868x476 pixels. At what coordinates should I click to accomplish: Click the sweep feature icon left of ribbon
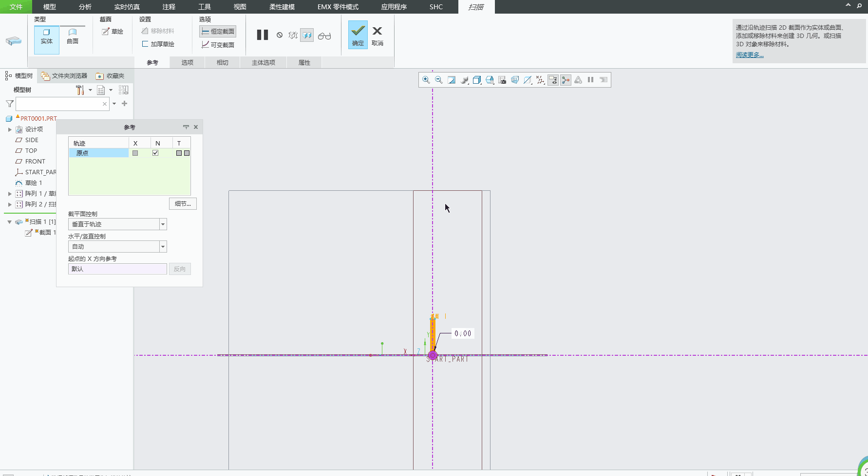[x=14, y=41]
